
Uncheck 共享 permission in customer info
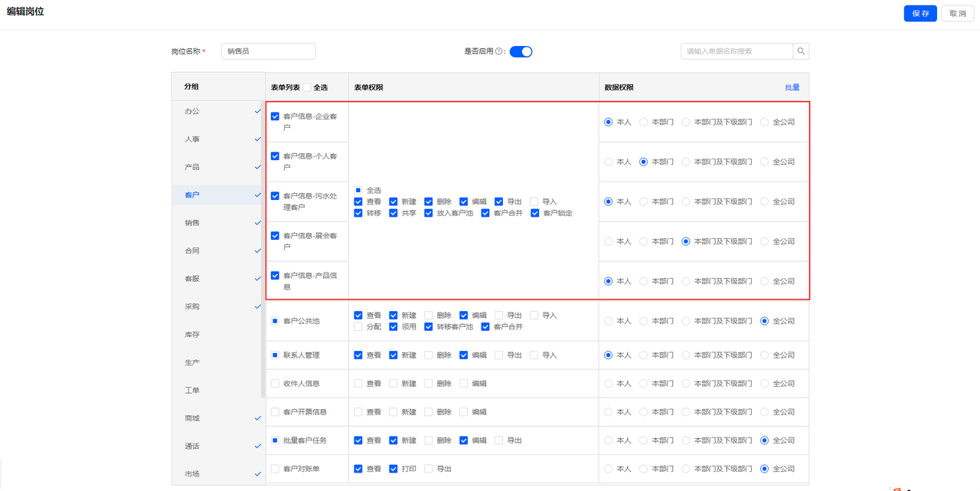pyautogui.click(x=393, y=213)
